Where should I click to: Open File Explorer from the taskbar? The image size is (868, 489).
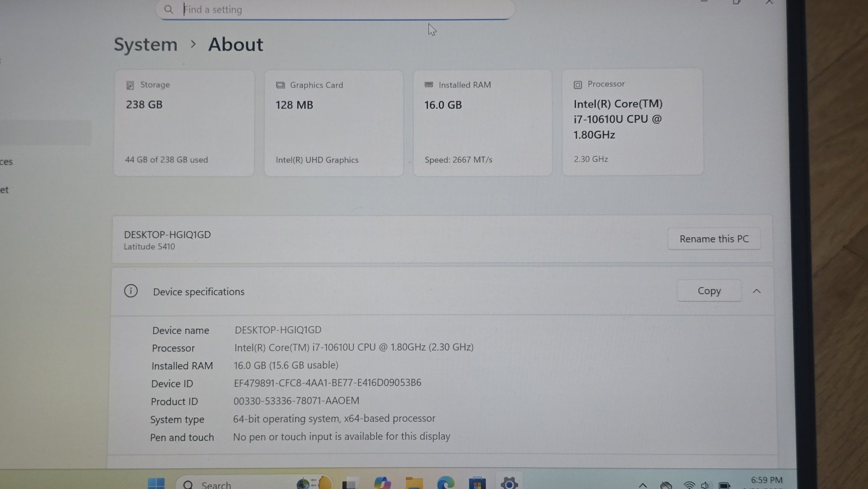point(414,483)
